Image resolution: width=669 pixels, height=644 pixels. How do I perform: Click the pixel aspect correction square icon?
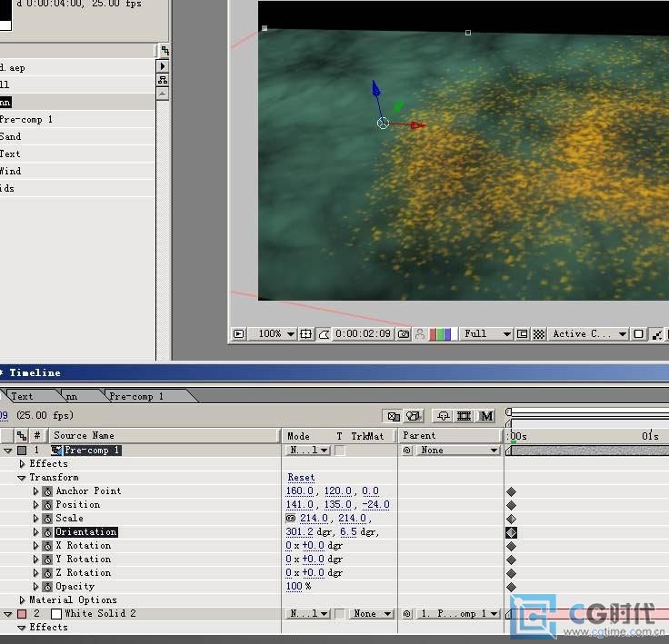point(639,334)
